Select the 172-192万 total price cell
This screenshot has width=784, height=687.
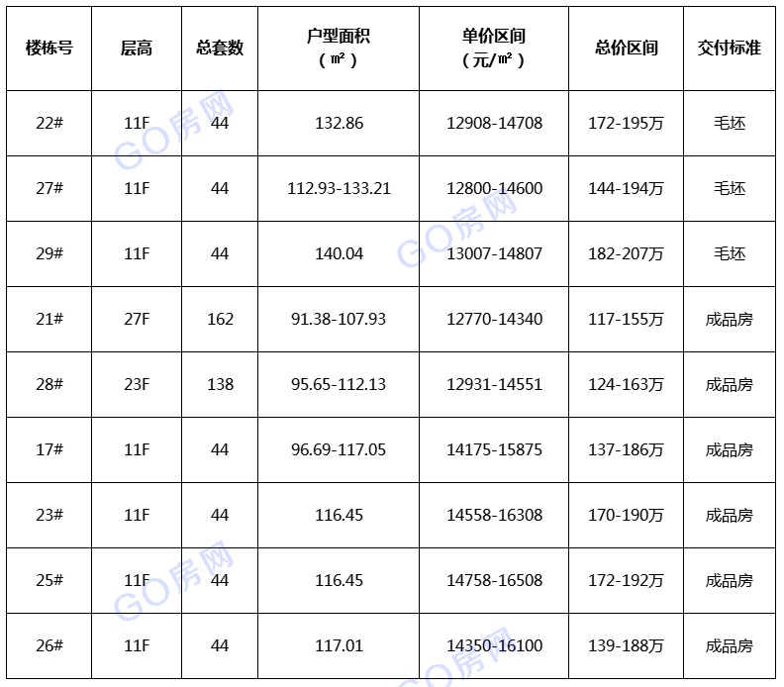tap(626, 580)
